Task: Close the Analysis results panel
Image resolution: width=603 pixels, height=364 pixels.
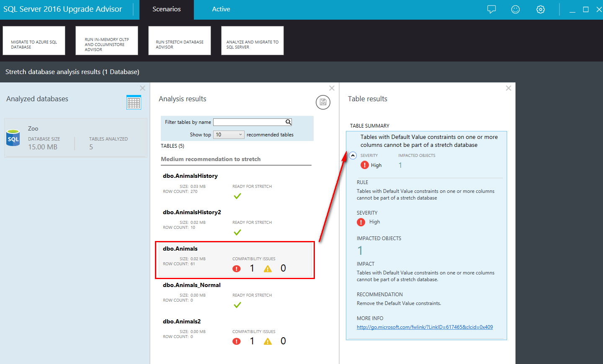Action: (x=332, y=88)
